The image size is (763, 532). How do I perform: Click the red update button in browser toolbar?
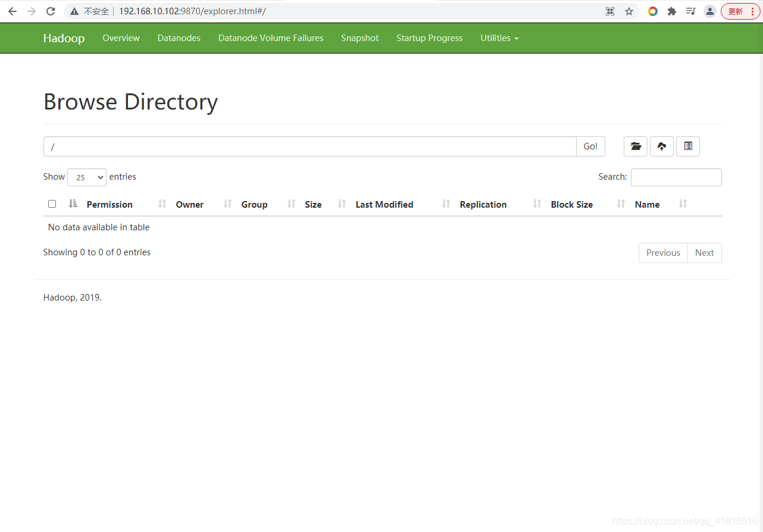[740, 11]
